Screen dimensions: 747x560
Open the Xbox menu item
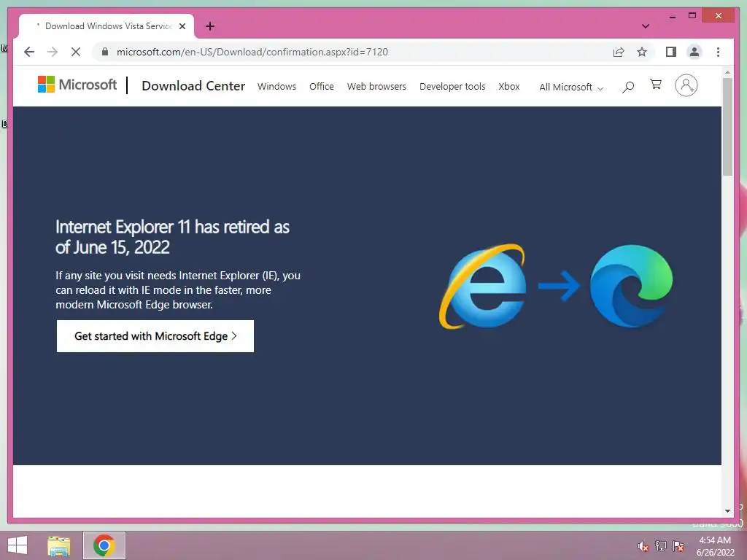508,87
